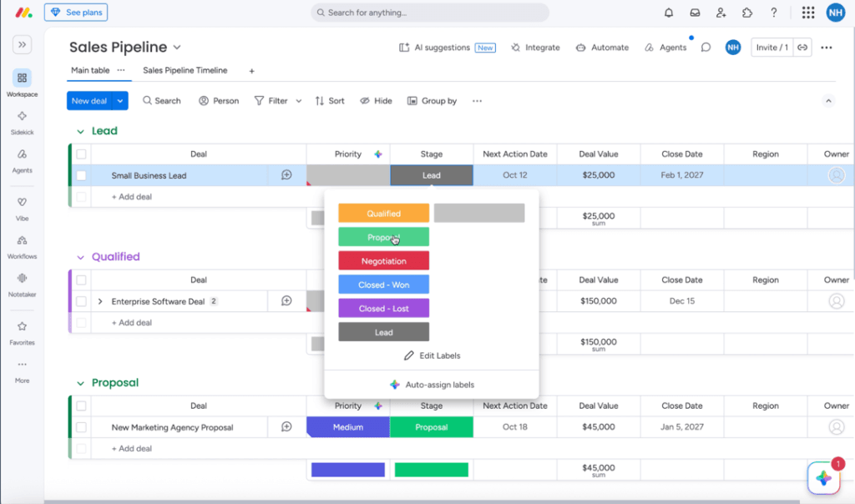Choose the blue Closed - Won label

(x=383, y=285)
